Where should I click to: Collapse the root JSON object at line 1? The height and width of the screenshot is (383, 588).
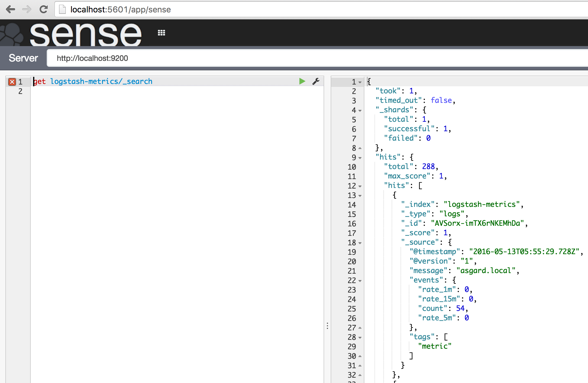click(360, 82)
